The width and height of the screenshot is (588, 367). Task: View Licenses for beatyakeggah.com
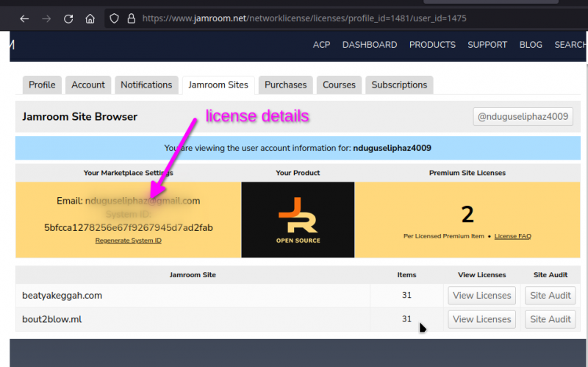coord(481,296)
